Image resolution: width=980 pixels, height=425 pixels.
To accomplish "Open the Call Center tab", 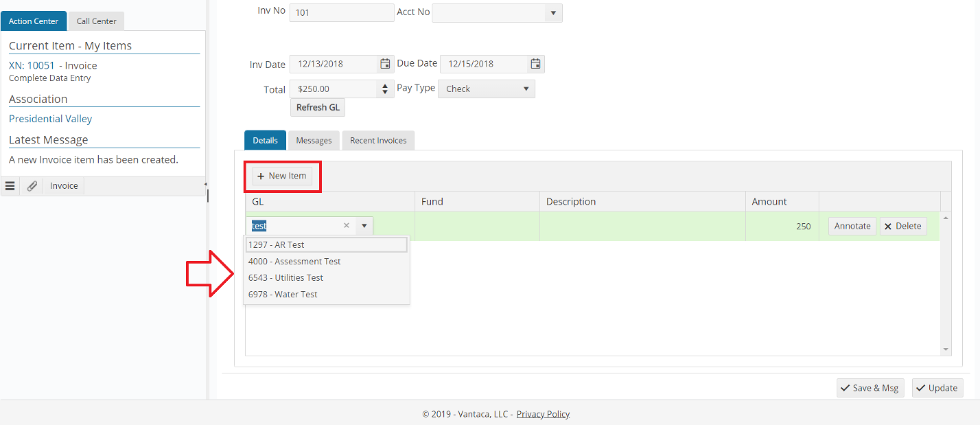I will 95,21.
